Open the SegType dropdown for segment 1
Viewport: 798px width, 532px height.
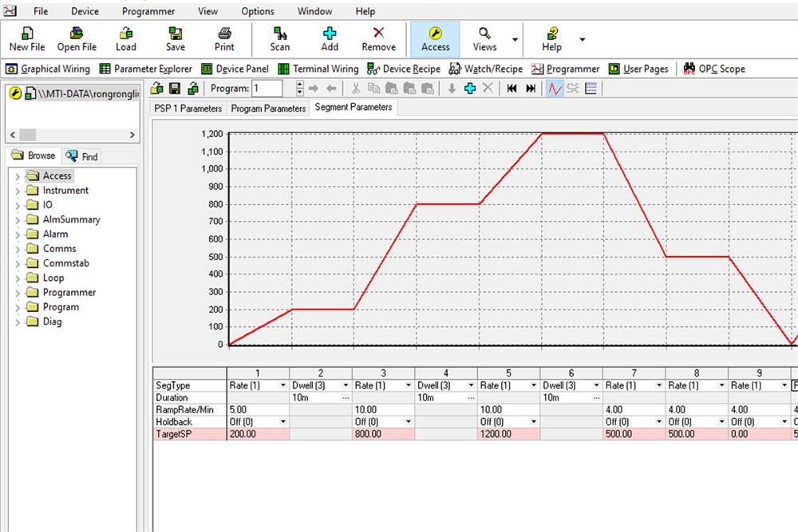pos(284,385)
